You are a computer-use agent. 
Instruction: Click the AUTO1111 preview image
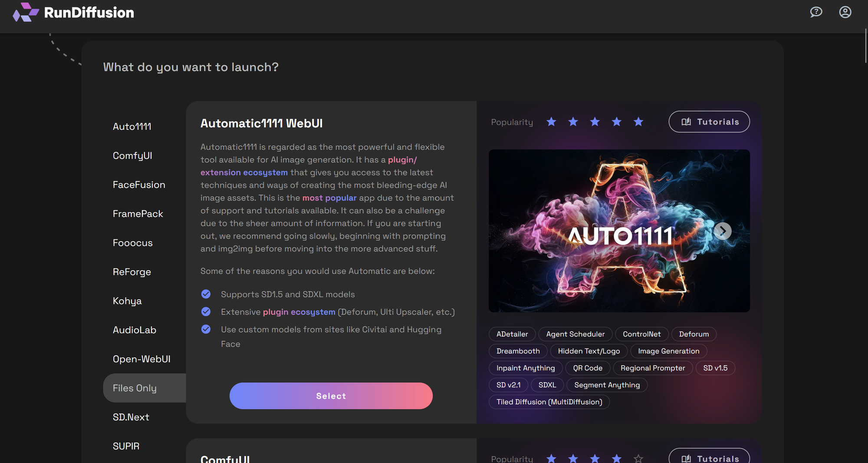click(619, 231)
